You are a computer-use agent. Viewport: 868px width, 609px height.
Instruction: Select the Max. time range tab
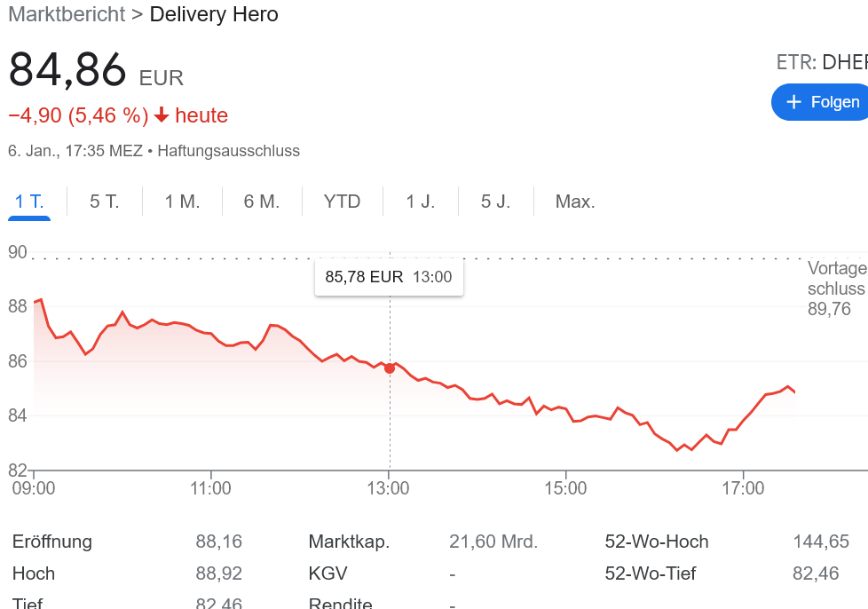(575, 202)
